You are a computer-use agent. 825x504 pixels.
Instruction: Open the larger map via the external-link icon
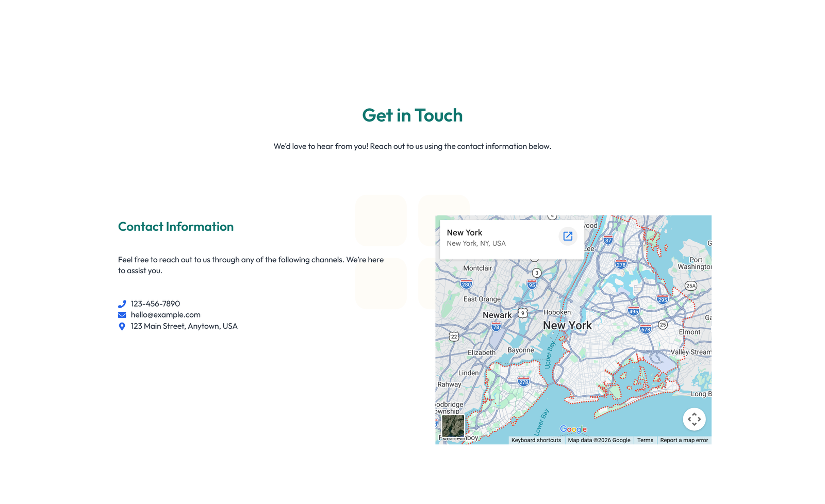[x=568, y=236]
